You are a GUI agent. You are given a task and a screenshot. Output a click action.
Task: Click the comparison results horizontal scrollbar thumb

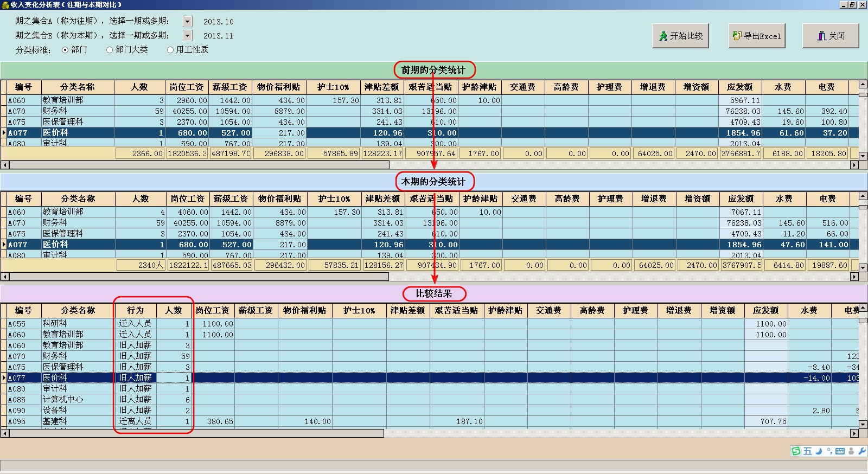[196, 433]
